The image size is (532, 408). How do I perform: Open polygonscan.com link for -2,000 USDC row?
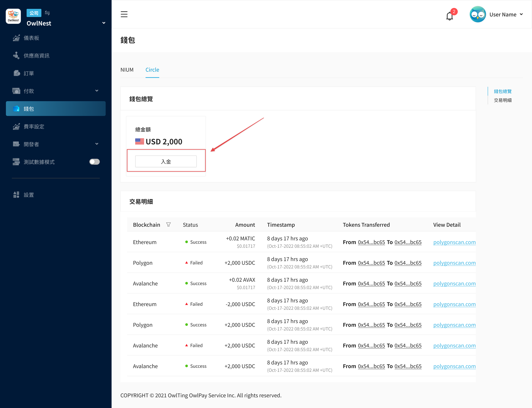[x=454, y=304]
